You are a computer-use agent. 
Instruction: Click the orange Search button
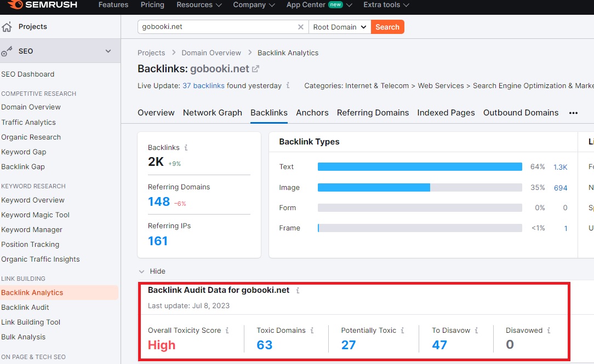coord(387,27)
